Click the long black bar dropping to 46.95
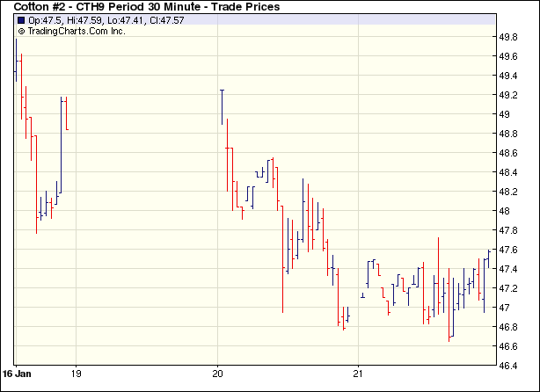This screenshot has height=392, width=540. pyautogui.click(x=283, y=264)
